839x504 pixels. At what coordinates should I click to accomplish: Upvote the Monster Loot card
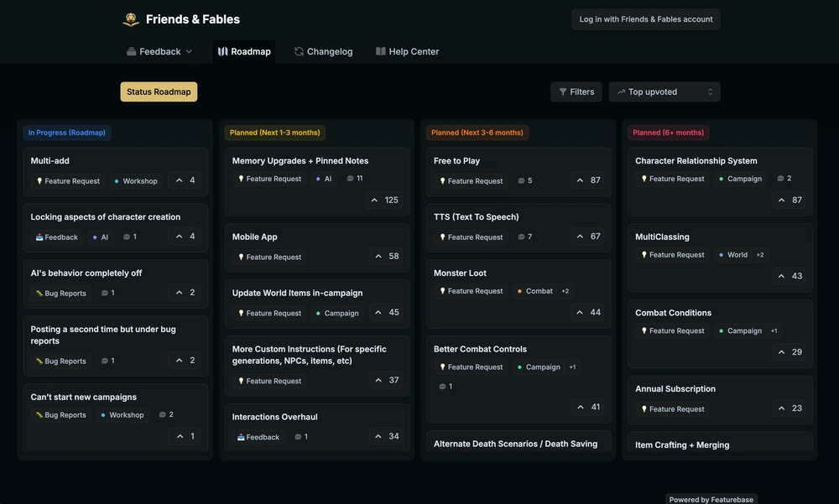coord(588,313)
